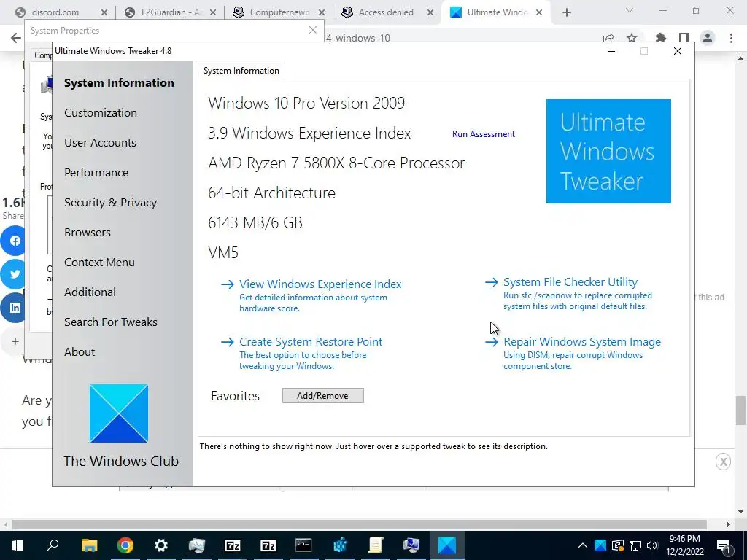Click Create System Restore Point link

pos(311,342)
